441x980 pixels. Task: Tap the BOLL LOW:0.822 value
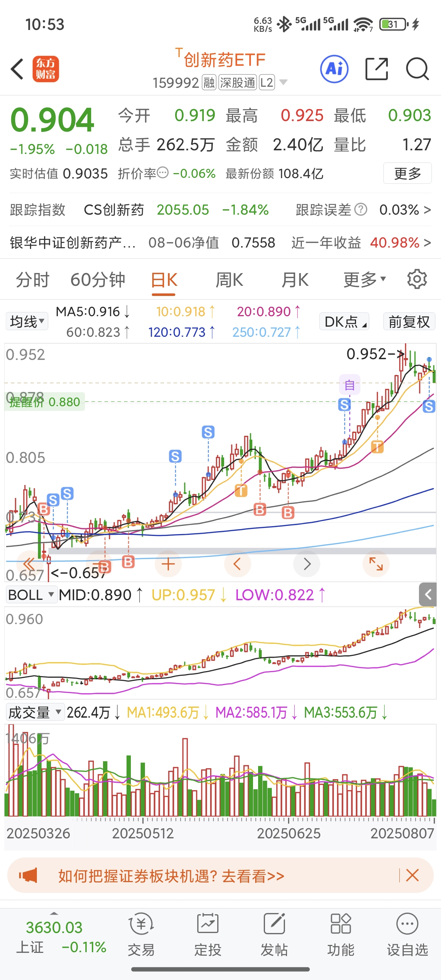point(281,595)
